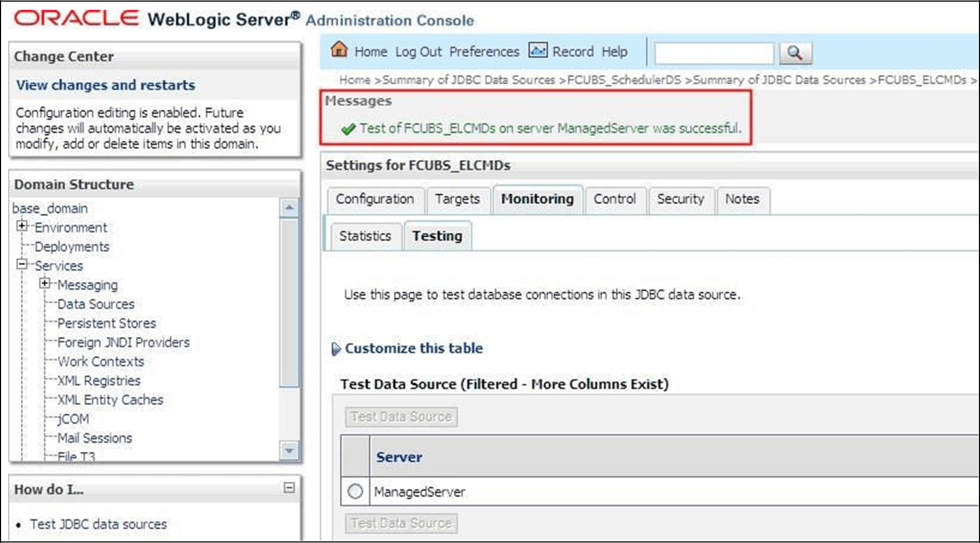The image size is (980, 543).
Task: Collapse the Services tree node
Action: 22,264
